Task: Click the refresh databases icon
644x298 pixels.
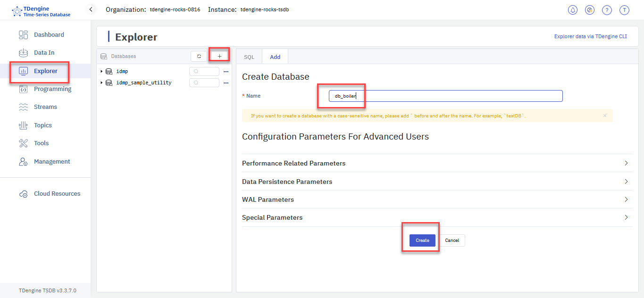Action: 199,56
